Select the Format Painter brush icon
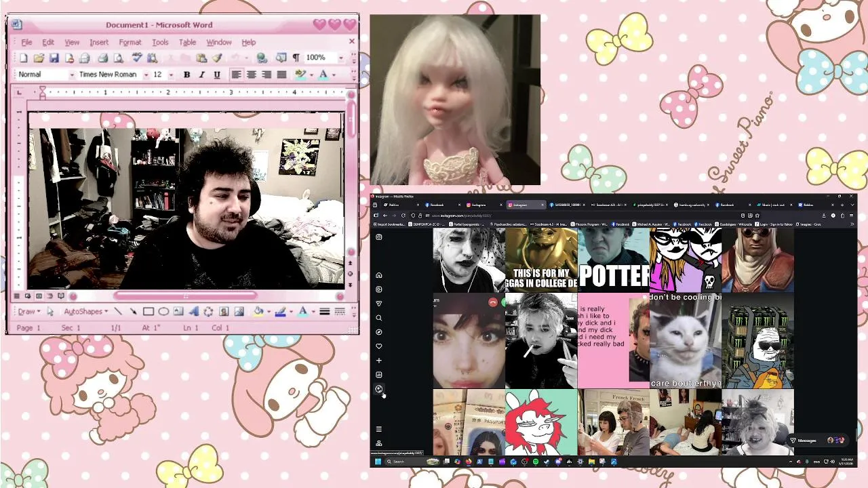This screenshot has height=488, width=868. (x=217, y=58)
